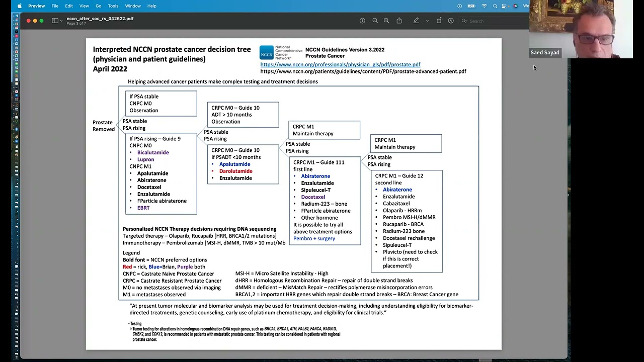Click the Siri icon in menu bar
This screenshot has width=644, height=362.
click(516, 6)
